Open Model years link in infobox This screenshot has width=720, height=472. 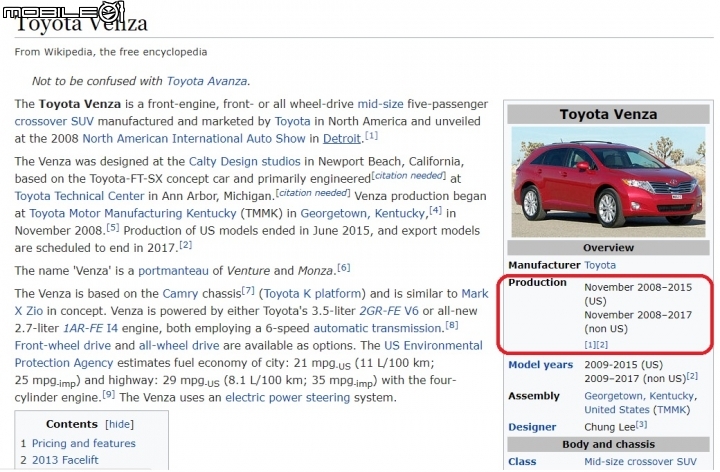coord(540,365)
